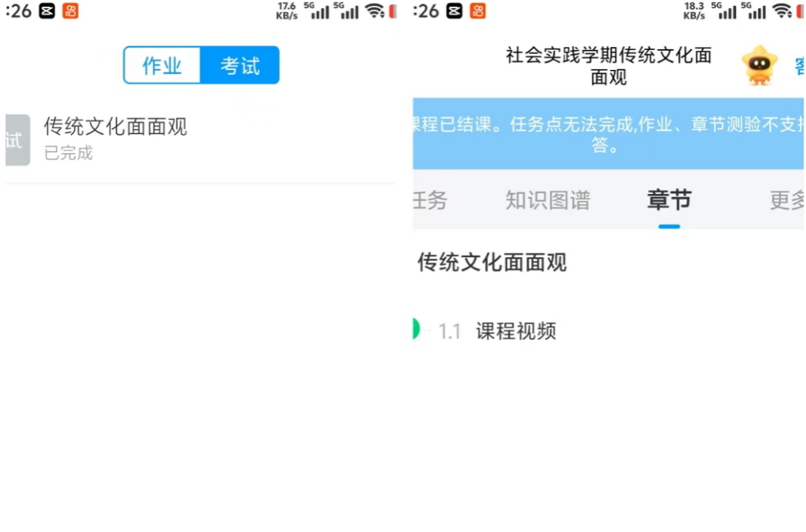Open the 客服 link beside the mascot
806x532 pixels.
[799, 67]
